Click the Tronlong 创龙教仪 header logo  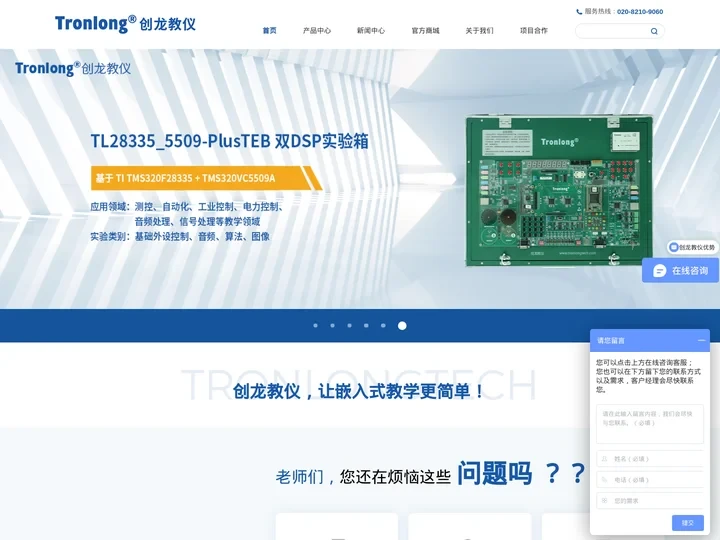pos(125,24)
